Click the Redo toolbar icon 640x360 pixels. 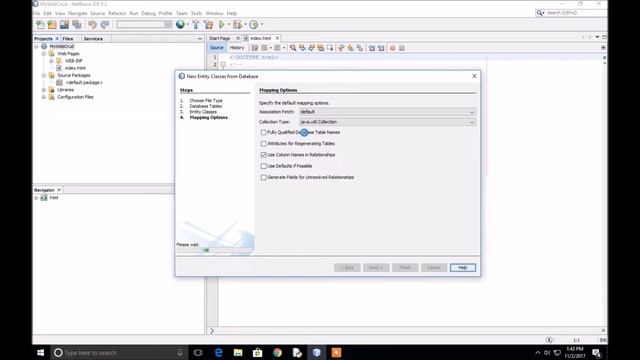click(105, 25)
